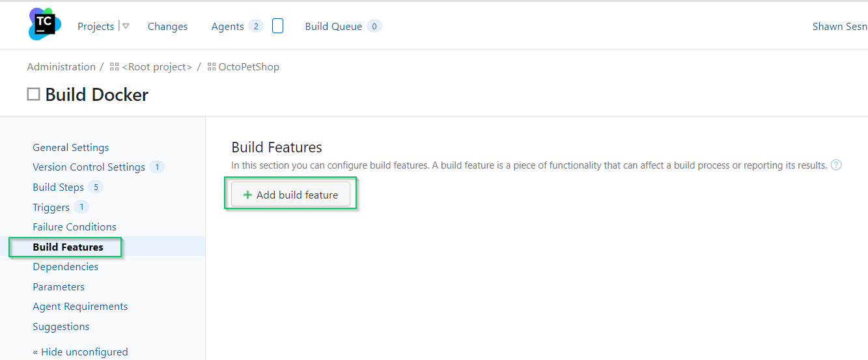Open the Administration breadcrumb link
Viewport: 868px width, 360px height.
pyautogui.click(x=61, y=67)
